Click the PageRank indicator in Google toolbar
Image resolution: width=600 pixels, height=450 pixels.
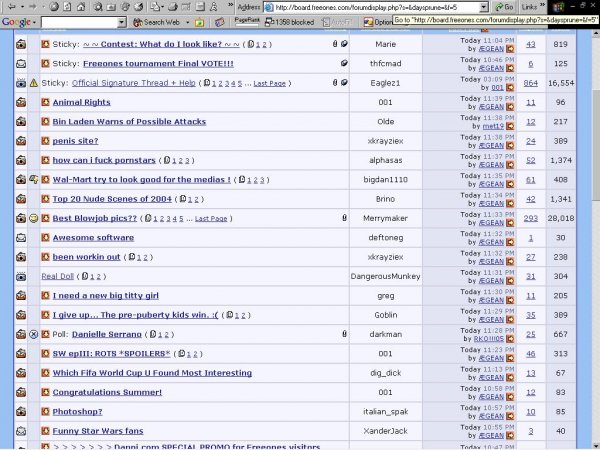pyautogui.click(x=248, y=20)
